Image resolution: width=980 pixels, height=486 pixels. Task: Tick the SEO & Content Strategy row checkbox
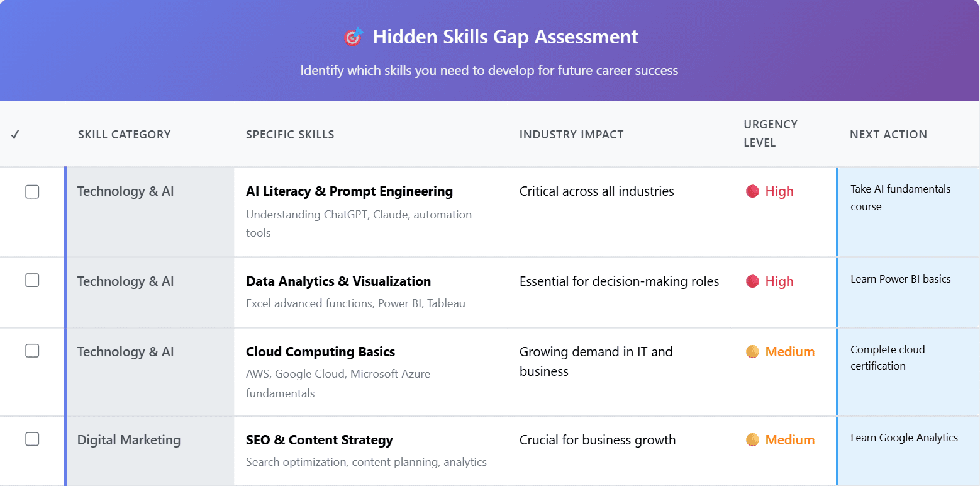[32, 439]
